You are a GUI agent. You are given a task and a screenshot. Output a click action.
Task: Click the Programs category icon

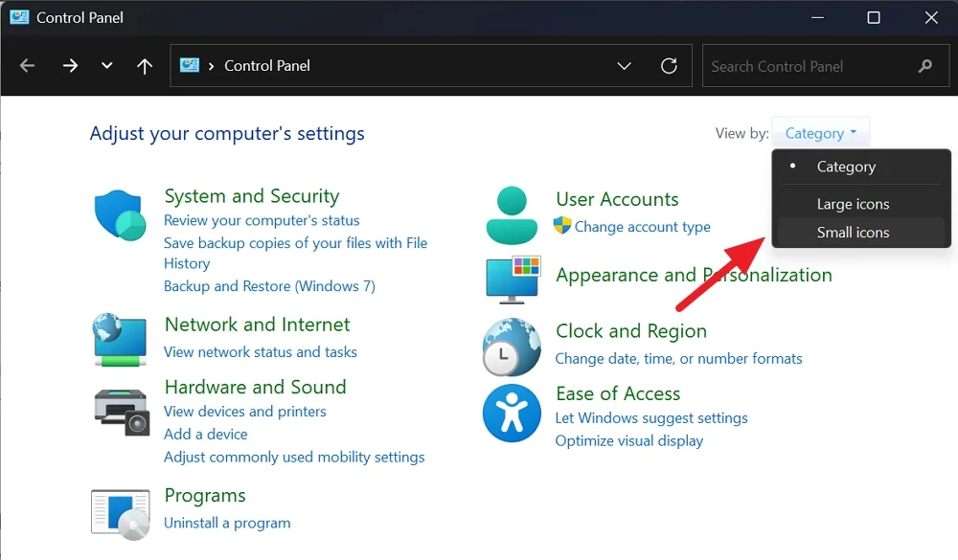point(120,510)
